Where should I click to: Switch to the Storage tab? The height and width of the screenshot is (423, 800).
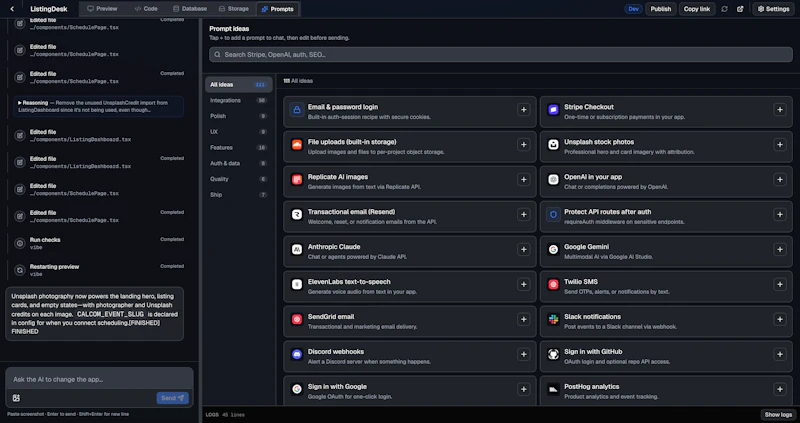click(x=233, y=9)
